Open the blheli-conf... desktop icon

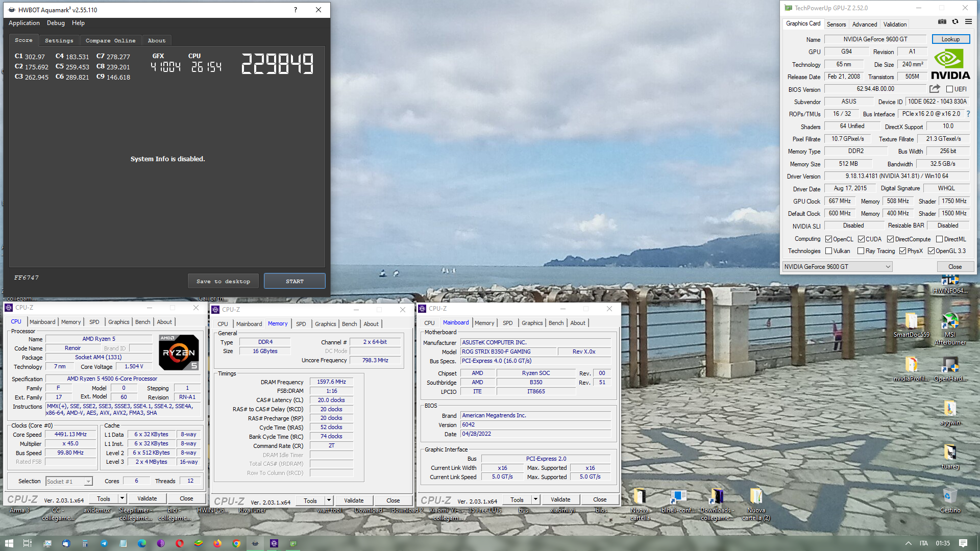point(678,500)
